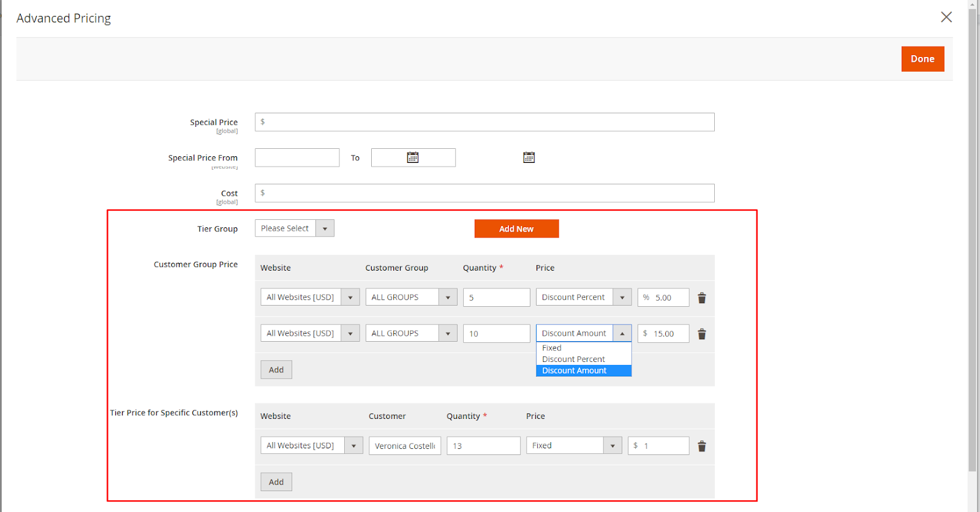Open the Tier Group Please Select dropdown
This screenshot has width=980, height=512.
295,228
